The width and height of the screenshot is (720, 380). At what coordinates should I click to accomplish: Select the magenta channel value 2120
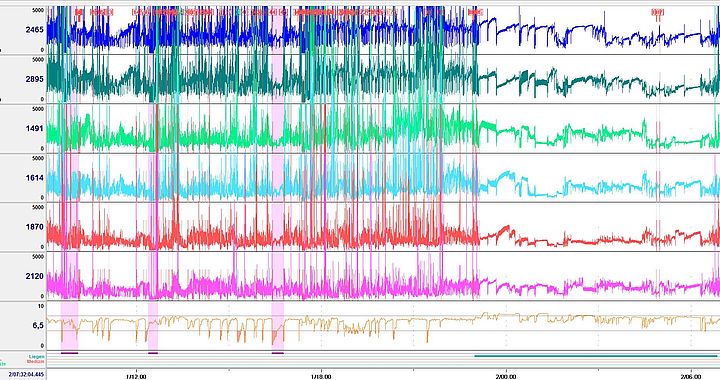34,276
